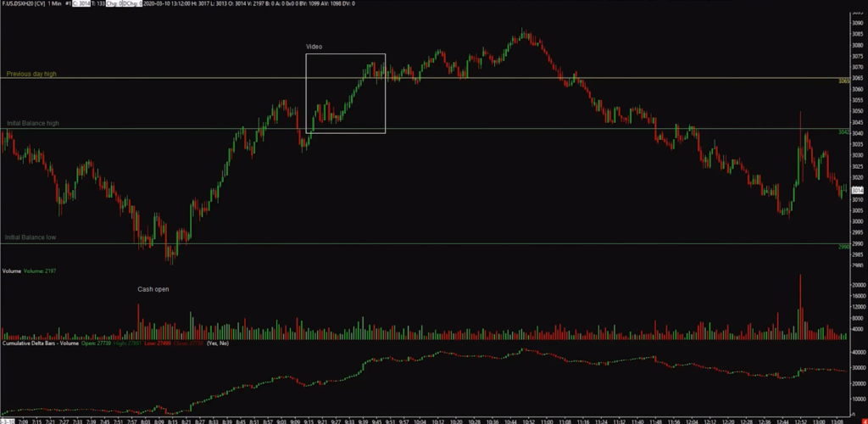
Task: Click the green 3042 price tag on axis
Action: coord(844,132)
